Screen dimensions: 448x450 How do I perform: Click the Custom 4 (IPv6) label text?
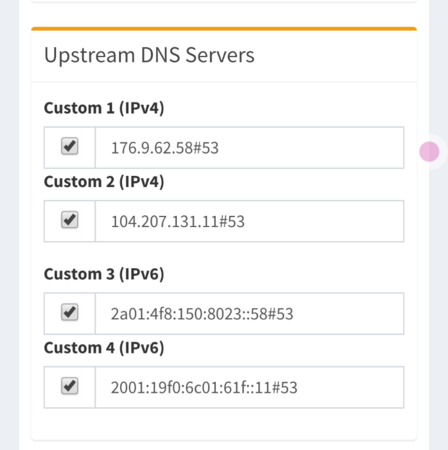(104, 348)
